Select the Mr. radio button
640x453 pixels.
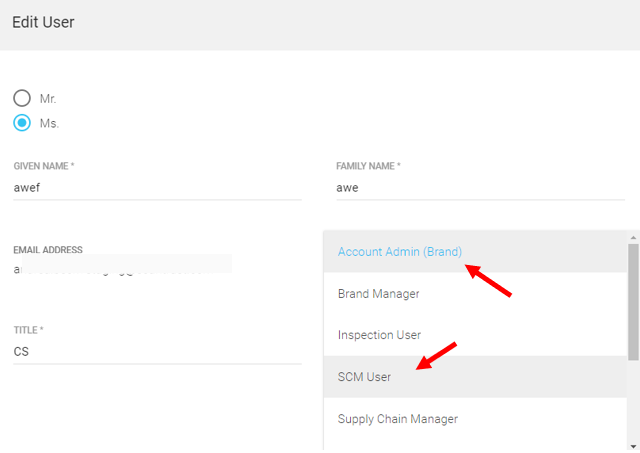pos(22,98)
